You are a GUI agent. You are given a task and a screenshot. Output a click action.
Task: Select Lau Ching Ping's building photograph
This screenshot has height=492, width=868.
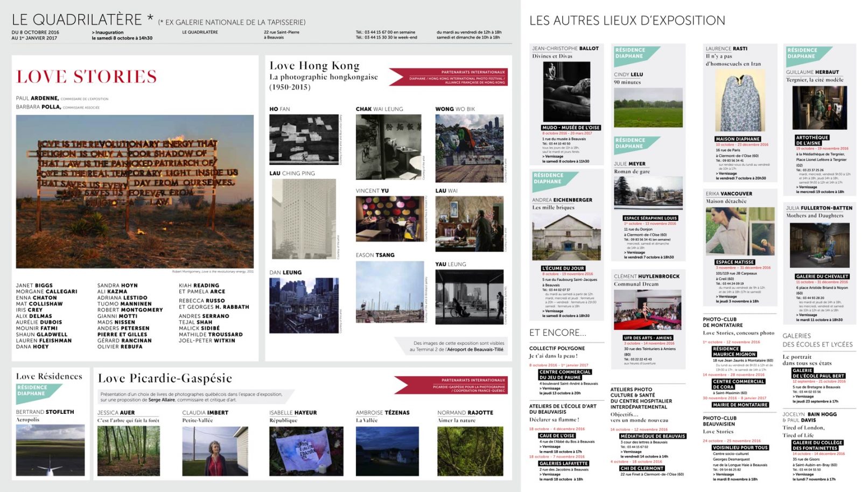[304, 219]
